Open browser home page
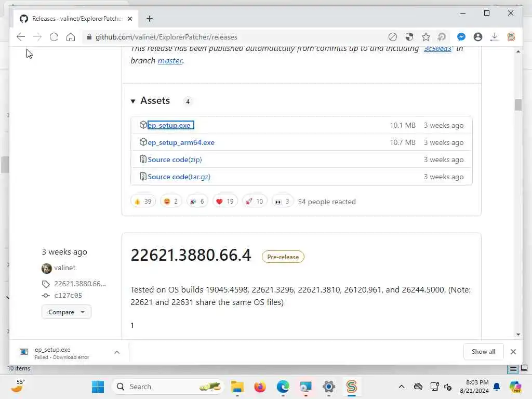Image resolution: width=532 pixels, height=399 pixels. click(x=71, y=37)
